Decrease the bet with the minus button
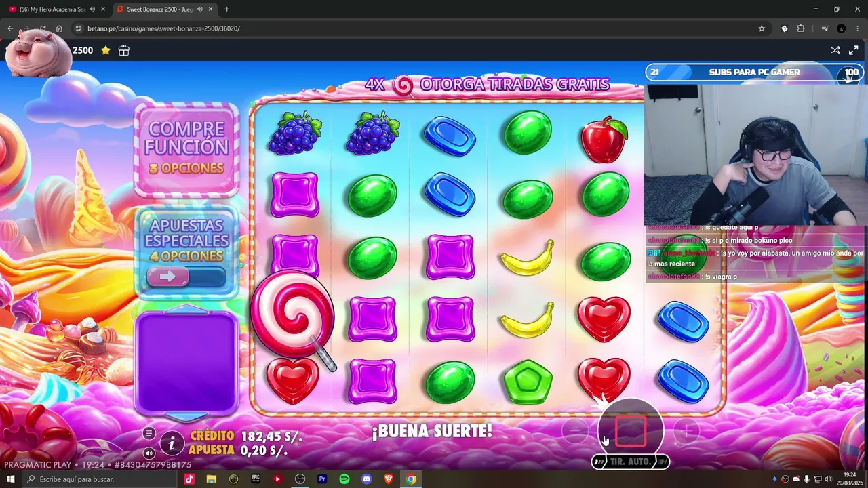Screen dimensions: 868x488 (x=575, y=431)
